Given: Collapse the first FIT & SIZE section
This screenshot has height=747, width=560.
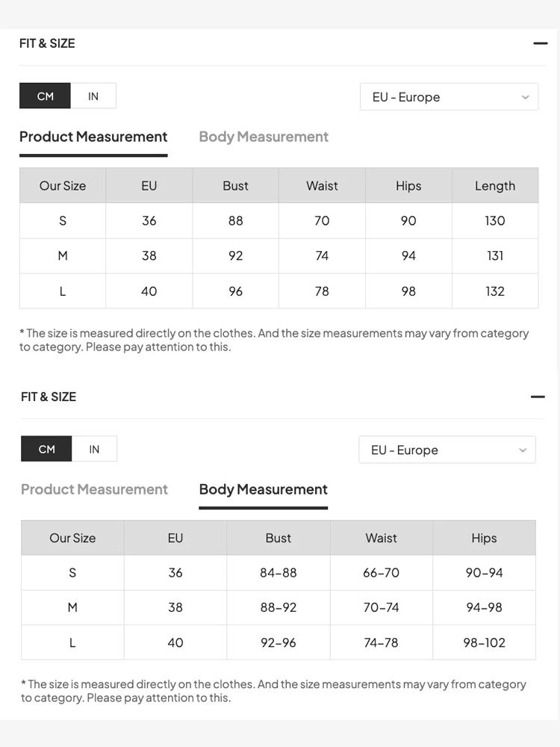Looking at the screenshot, I should click(x=541, y=43).
